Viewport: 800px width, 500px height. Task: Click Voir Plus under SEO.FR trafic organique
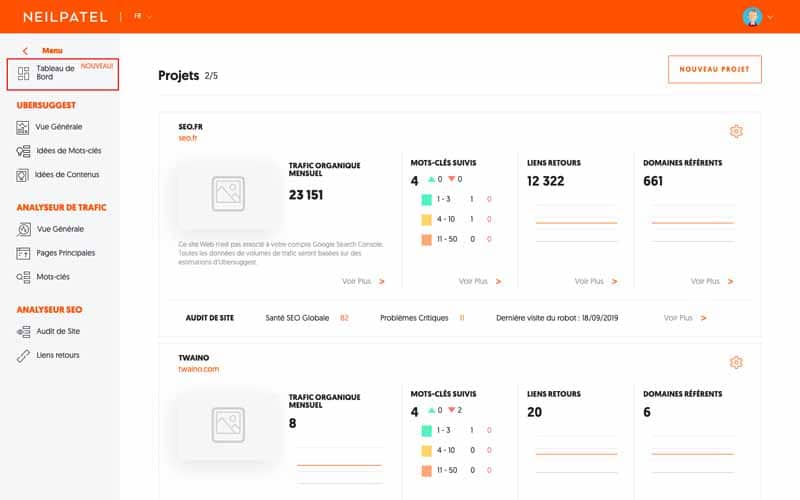click(363, 281)
